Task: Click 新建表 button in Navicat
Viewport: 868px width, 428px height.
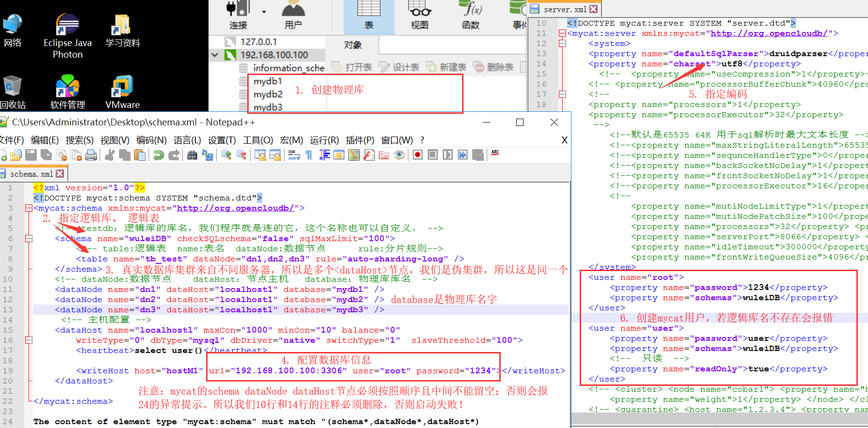Action: coord(446,67)
